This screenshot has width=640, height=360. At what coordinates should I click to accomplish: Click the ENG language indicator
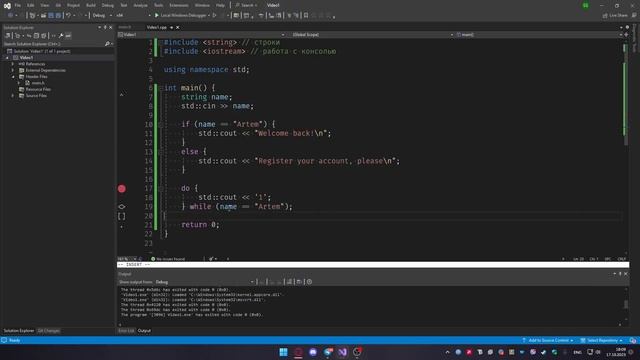577,352
